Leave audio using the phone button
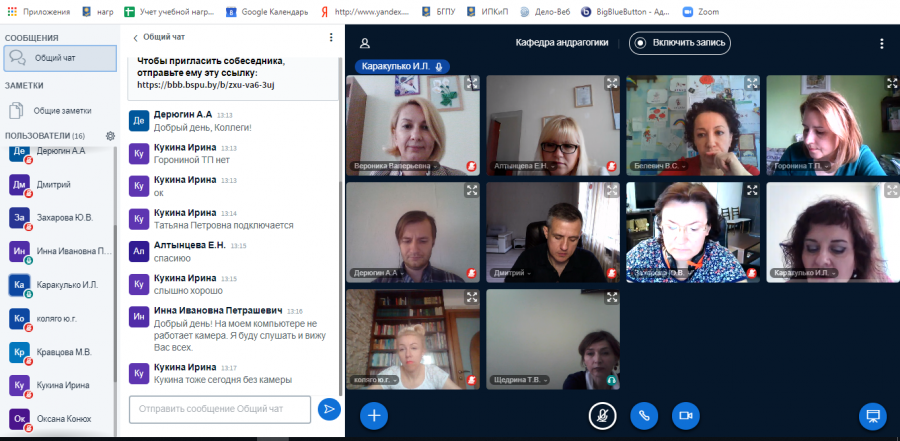 [644, 416]
